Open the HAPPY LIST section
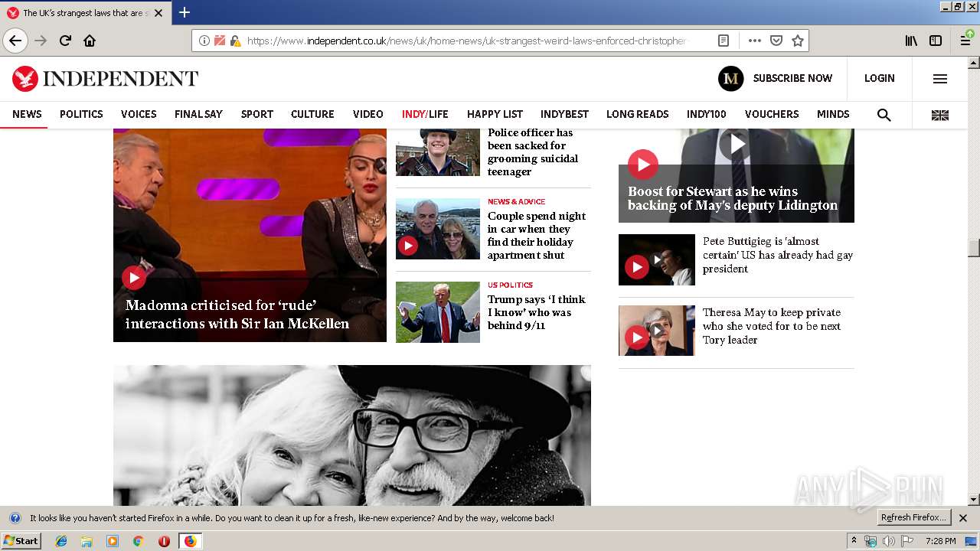This screenshot has height=551, width=980. click(x=495, y=114)
